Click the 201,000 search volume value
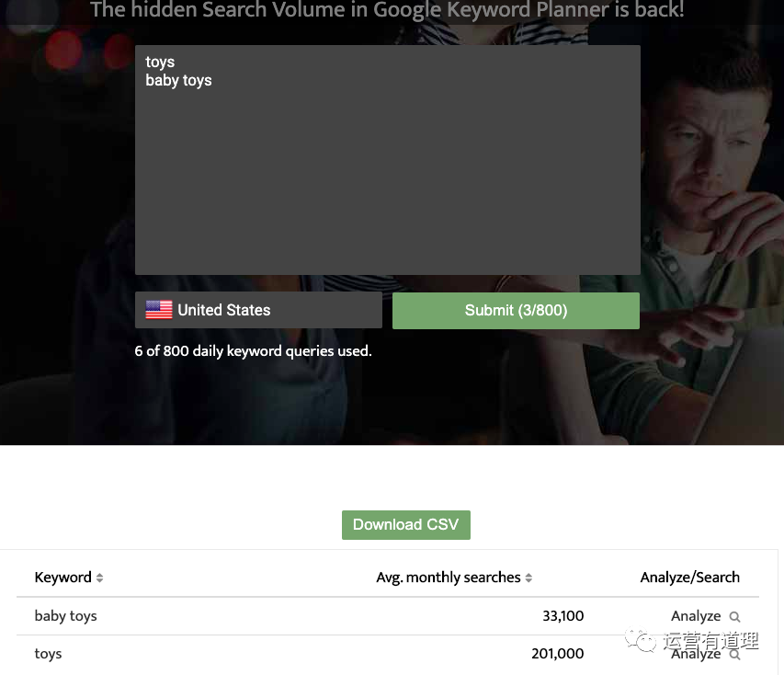This screenshot has height=675, width=784. point(557,654)
